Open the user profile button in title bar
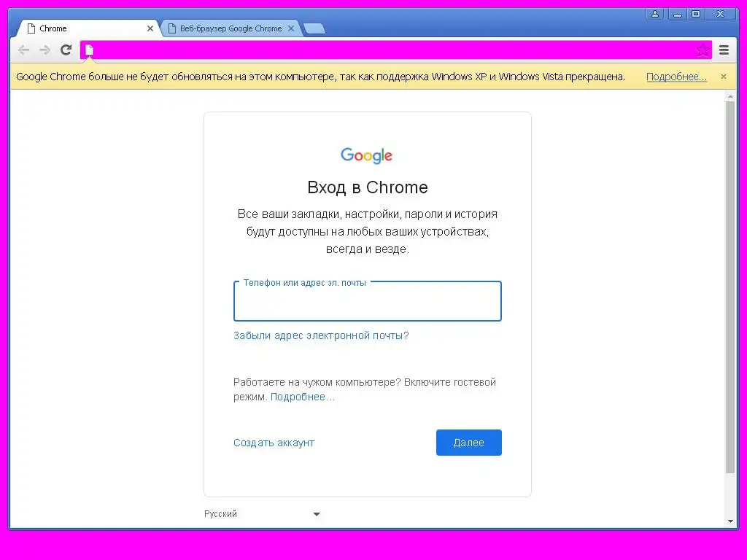This screenshot has height=560, width=747. (655, 14)
